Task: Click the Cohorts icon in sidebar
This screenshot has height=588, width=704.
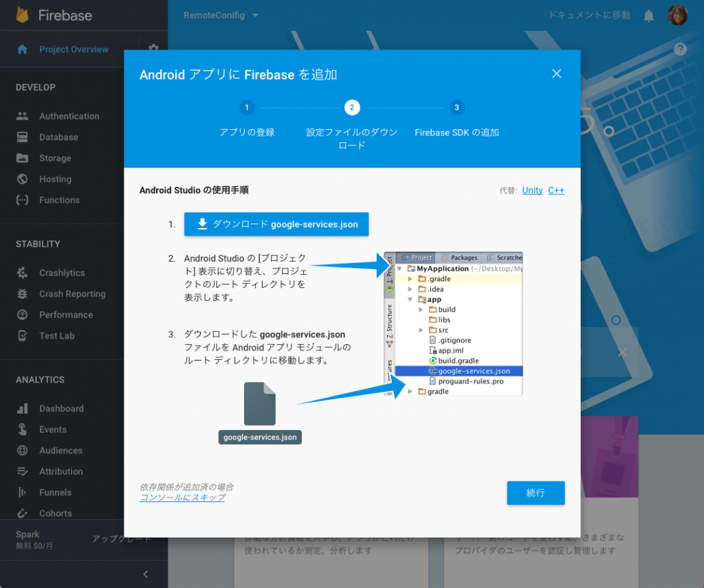Action: point(22,513)
